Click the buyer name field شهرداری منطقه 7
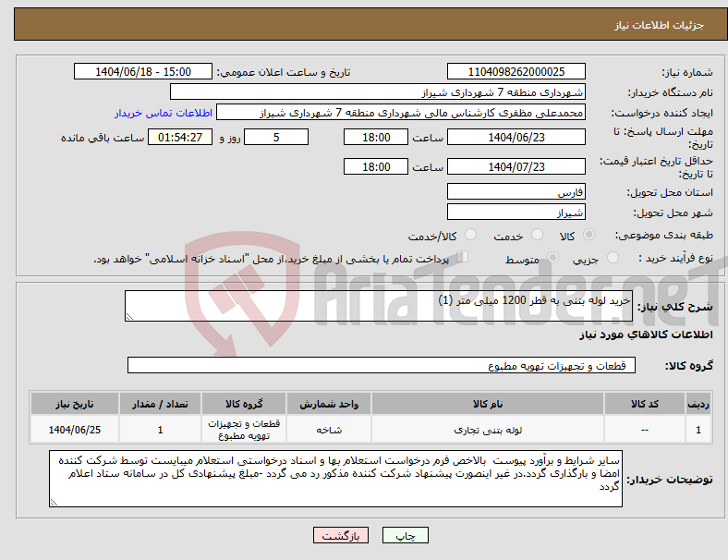728x560 pixels. pos(378,91)
